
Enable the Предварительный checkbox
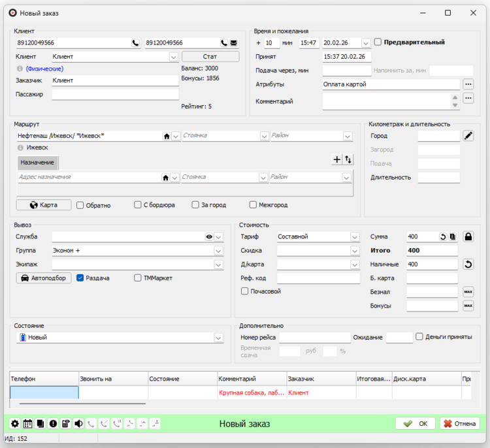pos(378,42)
